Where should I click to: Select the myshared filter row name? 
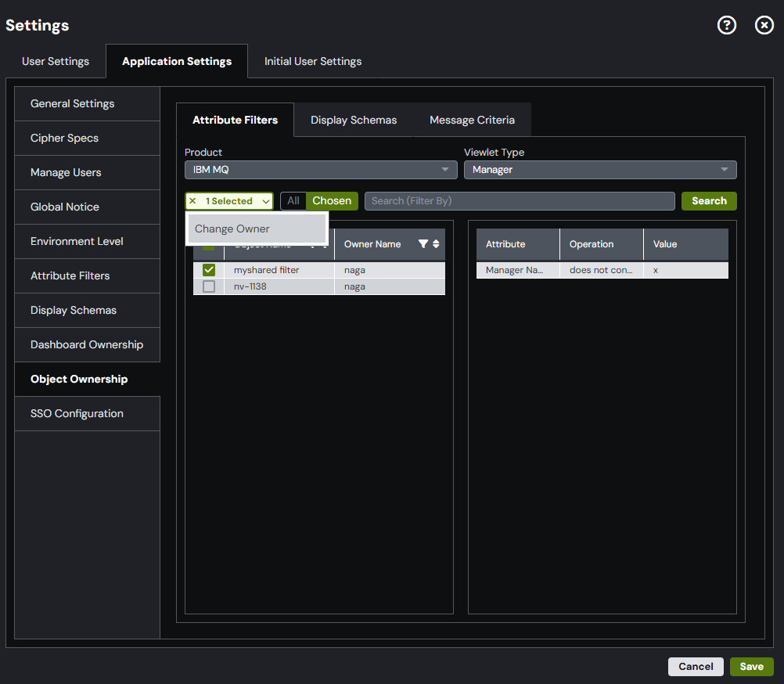267,270
